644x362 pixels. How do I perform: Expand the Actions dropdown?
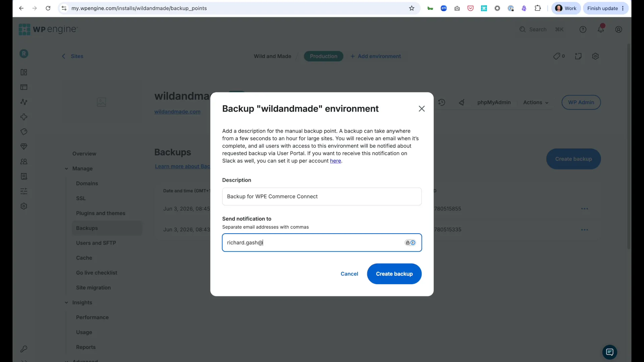[536, 102]
